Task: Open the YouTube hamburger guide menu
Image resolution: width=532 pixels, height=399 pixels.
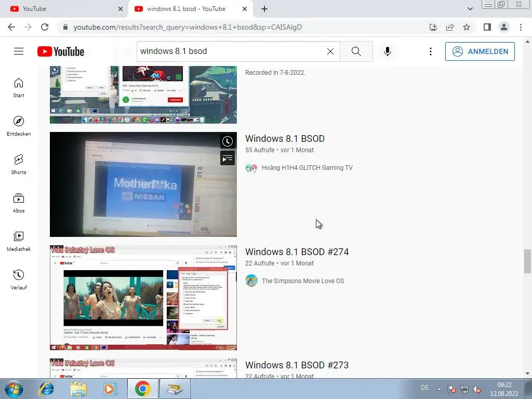Action: click(x=19, y=51)
